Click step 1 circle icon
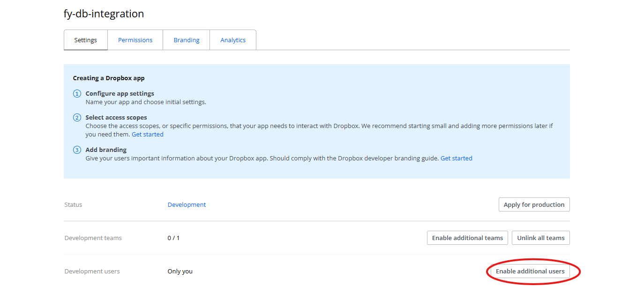Viewport: 644px width, 287px height. pyautogui.click(x=77, y=94)
